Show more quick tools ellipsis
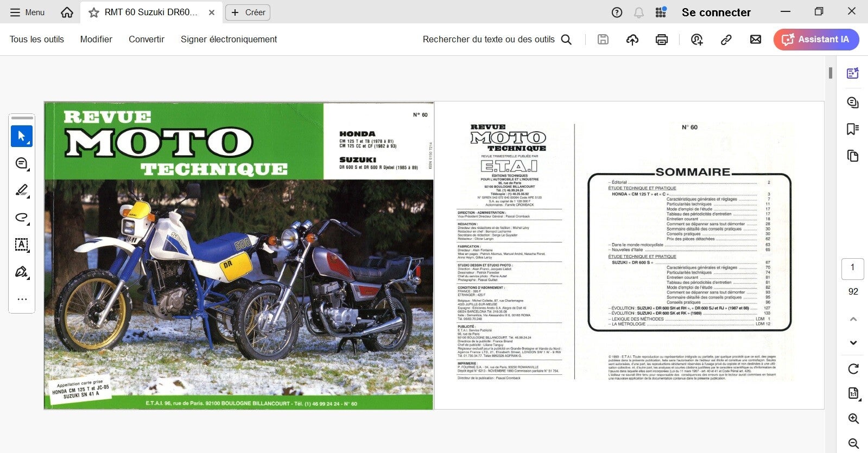 tap(22, 299)
